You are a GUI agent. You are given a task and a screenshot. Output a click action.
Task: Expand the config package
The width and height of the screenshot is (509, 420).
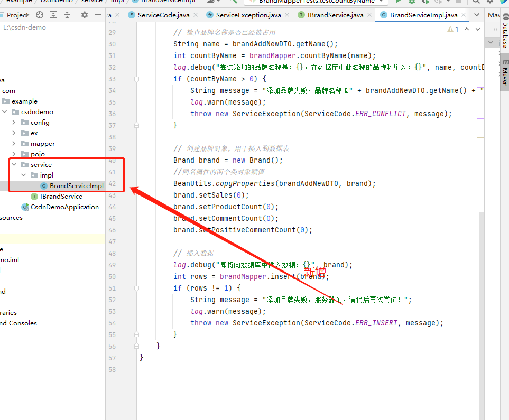(14, 123)
